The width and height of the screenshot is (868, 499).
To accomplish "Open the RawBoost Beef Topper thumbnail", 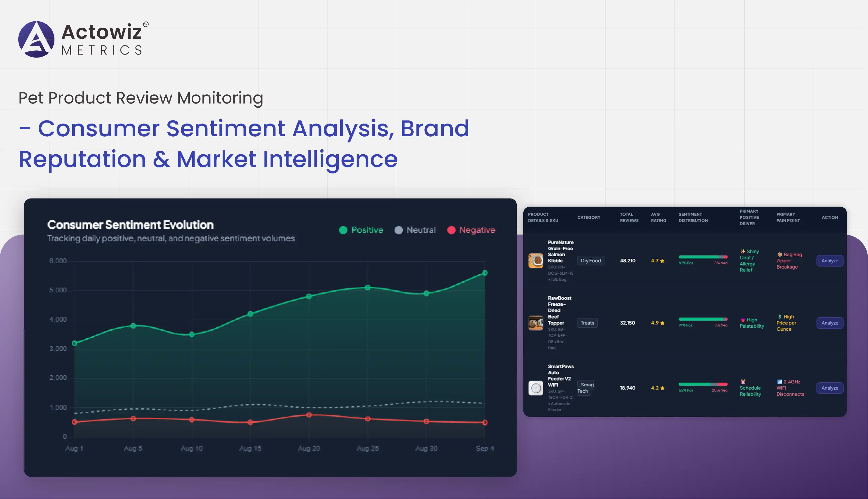I will point(536,323).
